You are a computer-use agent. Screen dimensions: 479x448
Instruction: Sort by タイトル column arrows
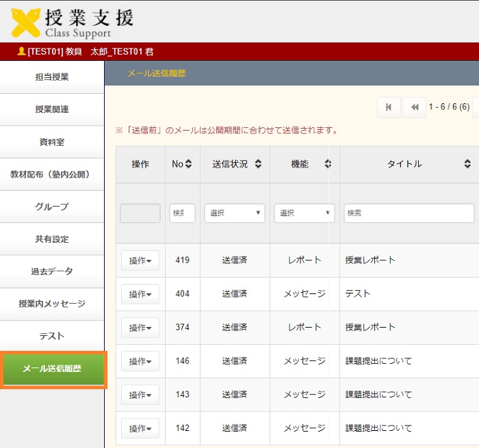(467, 164)
